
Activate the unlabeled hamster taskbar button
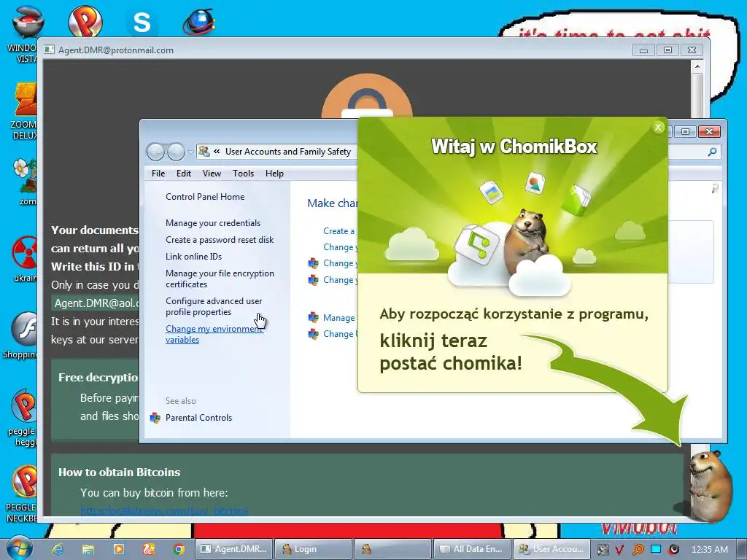point(392,549)
